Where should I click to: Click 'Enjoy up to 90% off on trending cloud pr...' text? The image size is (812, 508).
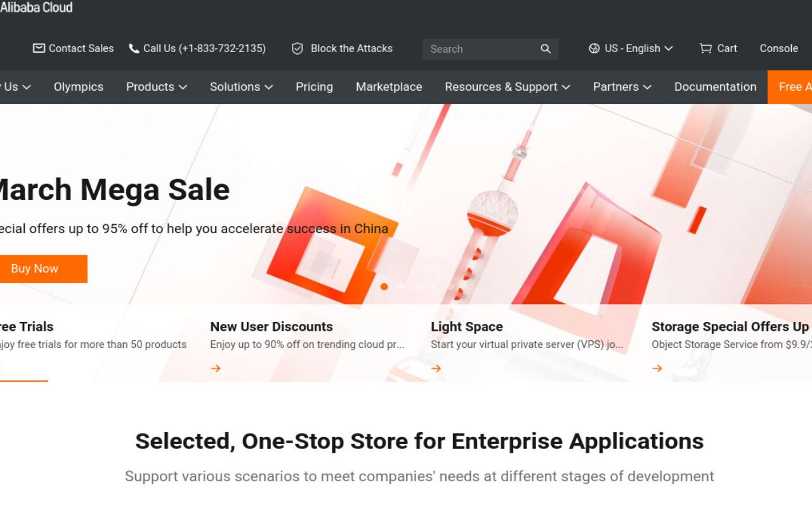pyautogui.click(x=307, y=345)
